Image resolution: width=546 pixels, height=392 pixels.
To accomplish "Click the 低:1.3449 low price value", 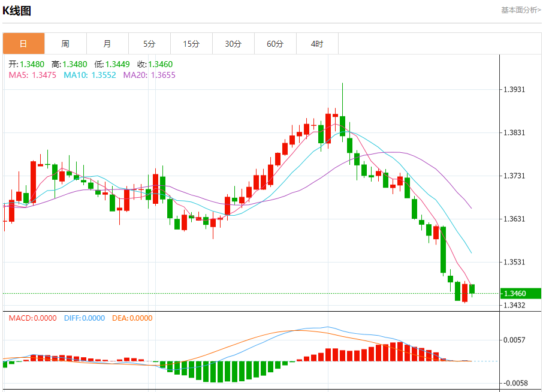I will (112, 64).
